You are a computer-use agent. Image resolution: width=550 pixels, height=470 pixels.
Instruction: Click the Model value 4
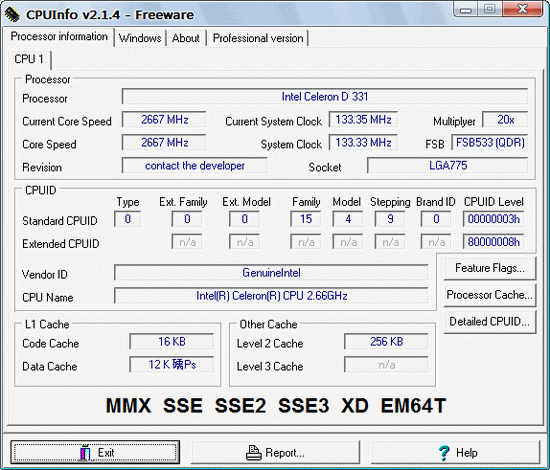tap(348, 219)
